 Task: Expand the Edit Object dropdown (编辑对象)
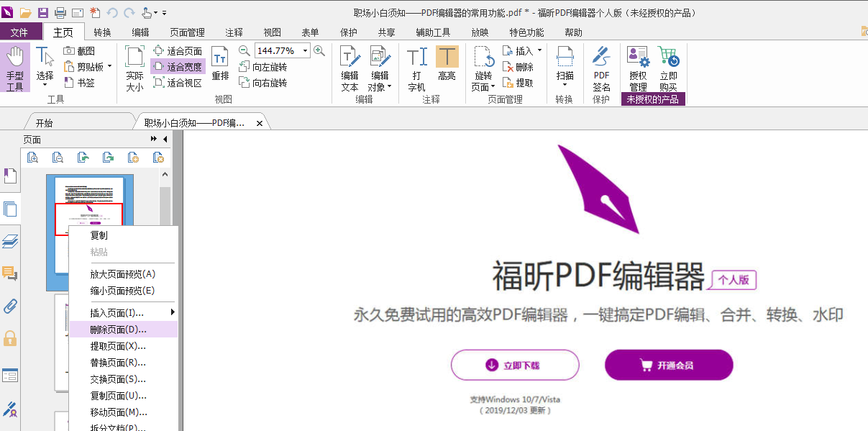tap(389, 87)
